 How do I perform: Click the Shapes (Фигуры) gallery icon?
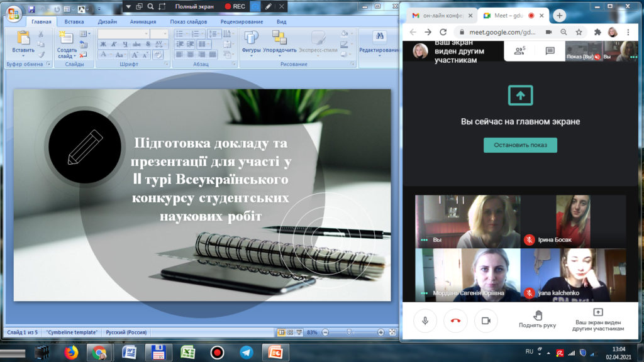click(x=252, y=40)
